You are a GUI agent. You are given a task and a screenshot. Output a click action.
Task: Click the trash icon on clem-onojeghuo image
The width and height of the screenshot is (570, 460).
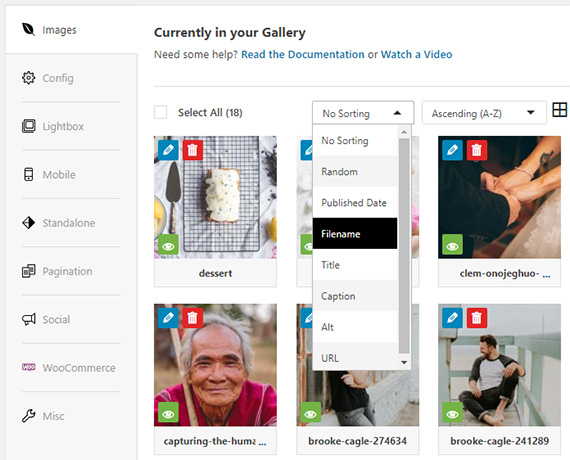point(477,150)
